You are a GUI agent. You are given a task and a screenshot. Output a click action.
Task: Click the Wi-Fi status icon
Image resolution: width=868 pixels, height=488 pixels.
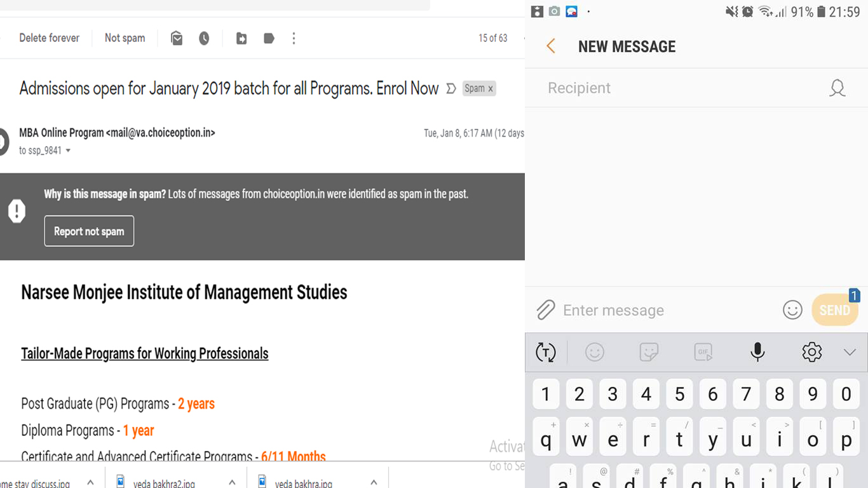pos(765,11)
